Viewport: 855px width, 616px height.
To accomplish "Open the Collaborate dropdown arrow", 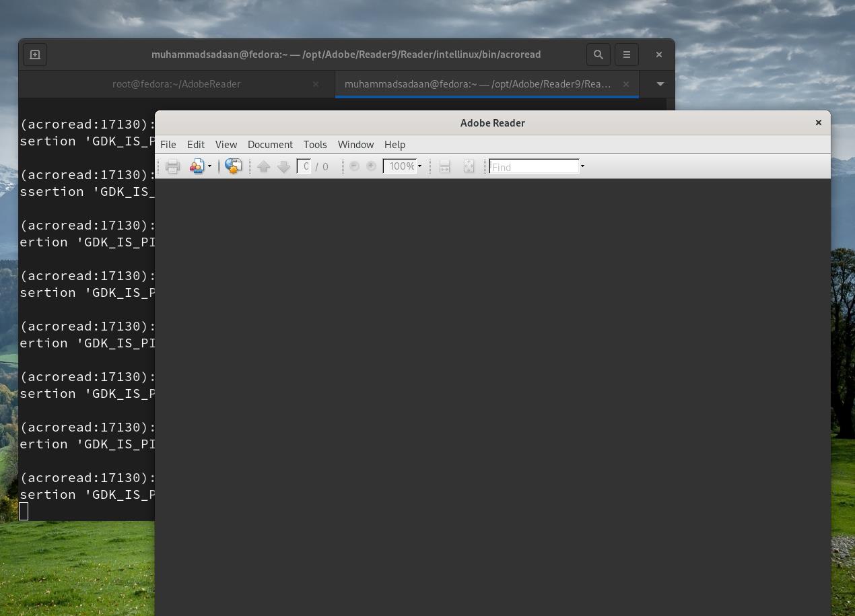I will [x=209, y=166].
